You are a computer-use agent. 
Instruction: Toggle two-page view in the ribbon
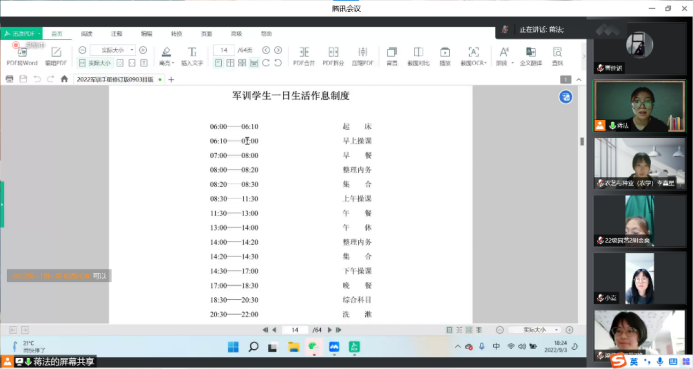pos(230,63)
